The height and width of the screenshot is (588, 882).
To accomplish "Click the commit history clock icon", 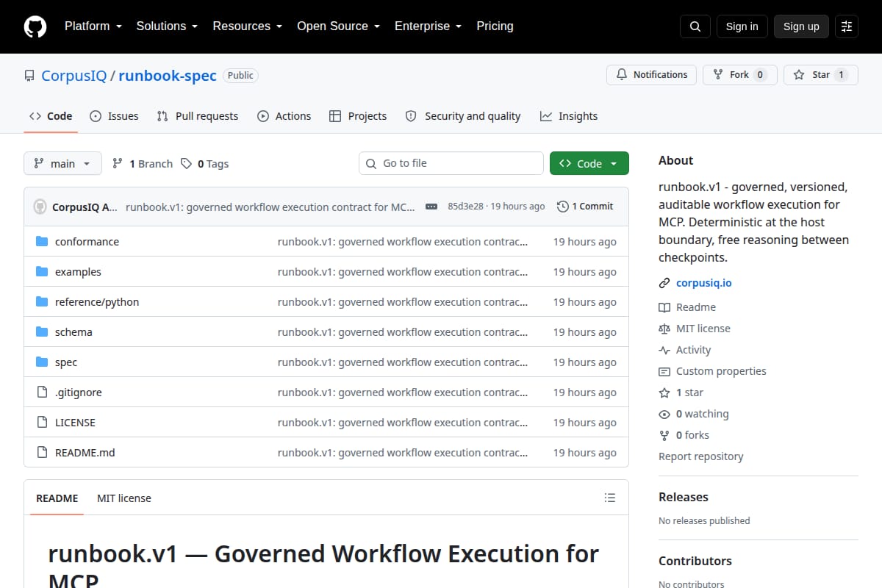I will [x=563, y=207].
